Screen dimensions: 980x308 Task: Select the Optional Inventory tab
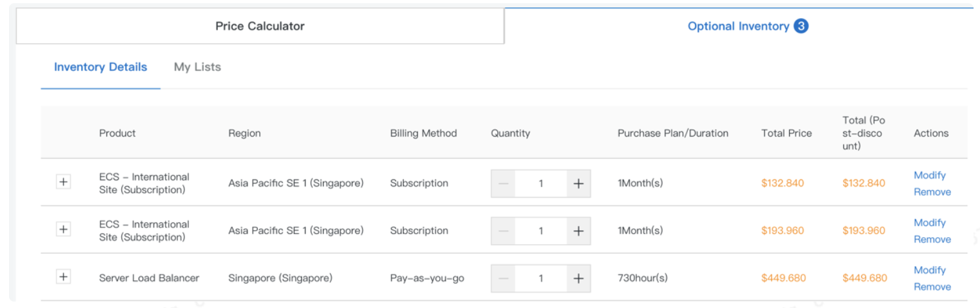(x=738, y=26)
